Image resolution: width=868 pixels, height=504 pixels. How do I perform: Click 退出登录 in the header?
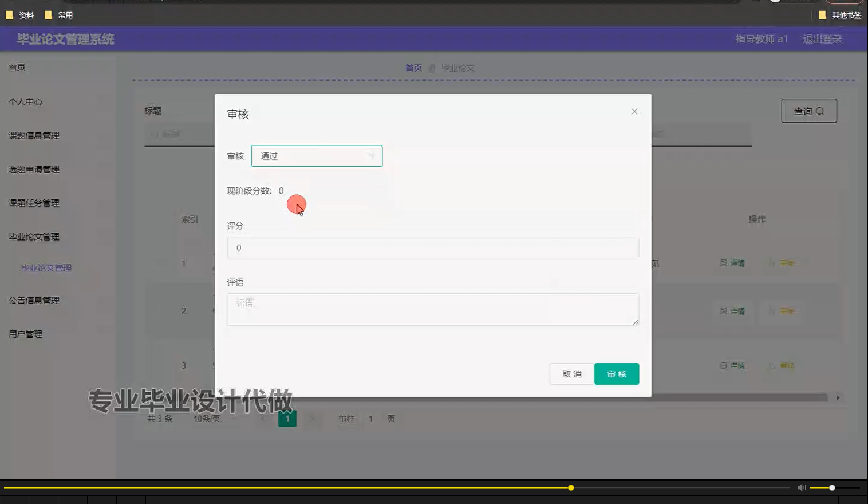823,38
